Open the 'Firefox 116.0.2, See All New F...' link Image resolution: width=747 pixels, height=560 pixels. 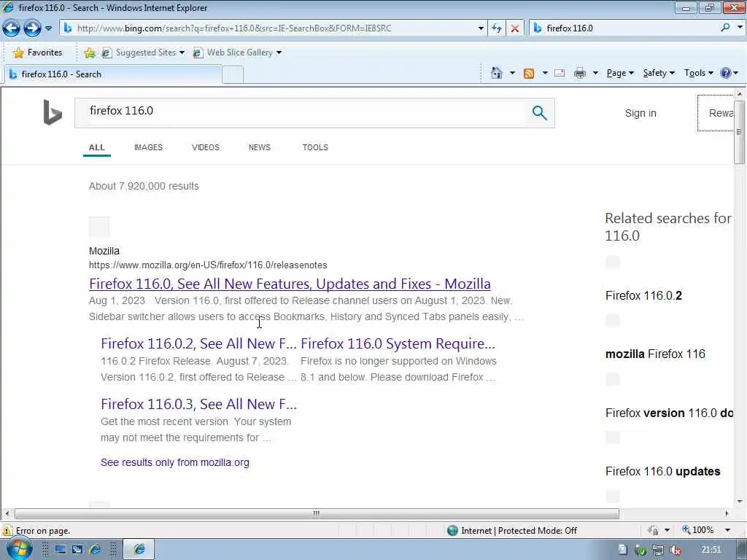click(x=198, y=344)
